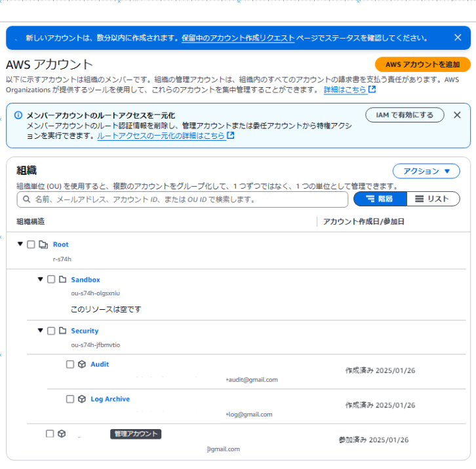Open the Audit account link
Viewport: 476px width, 469px height.
click(x=100, y=364)
